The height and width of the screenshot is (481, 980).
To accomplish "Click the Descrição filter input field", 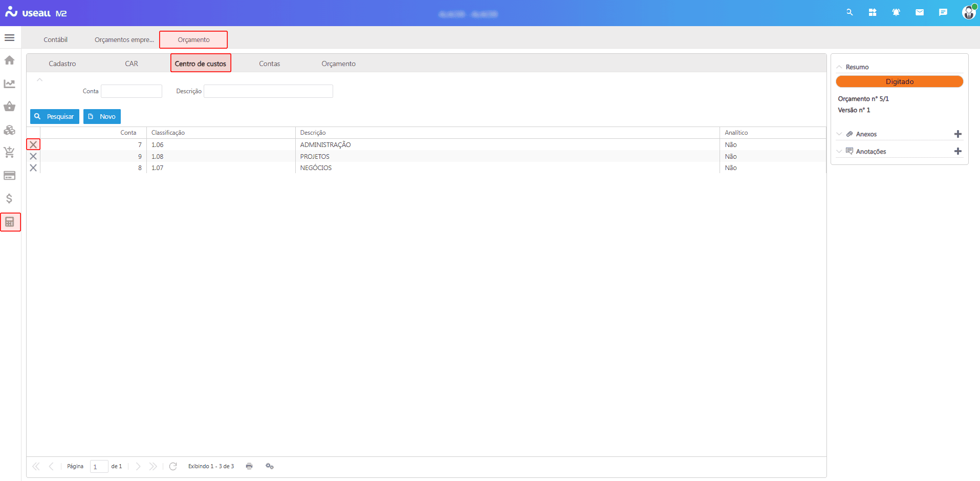I will 268,91.
